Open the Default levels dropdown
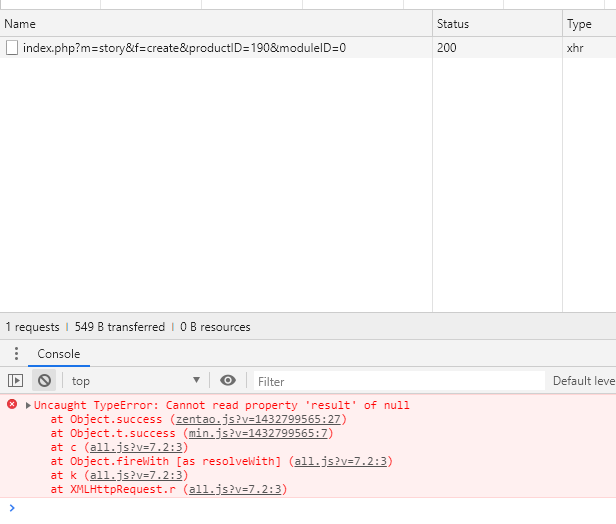 pos(583,381)
